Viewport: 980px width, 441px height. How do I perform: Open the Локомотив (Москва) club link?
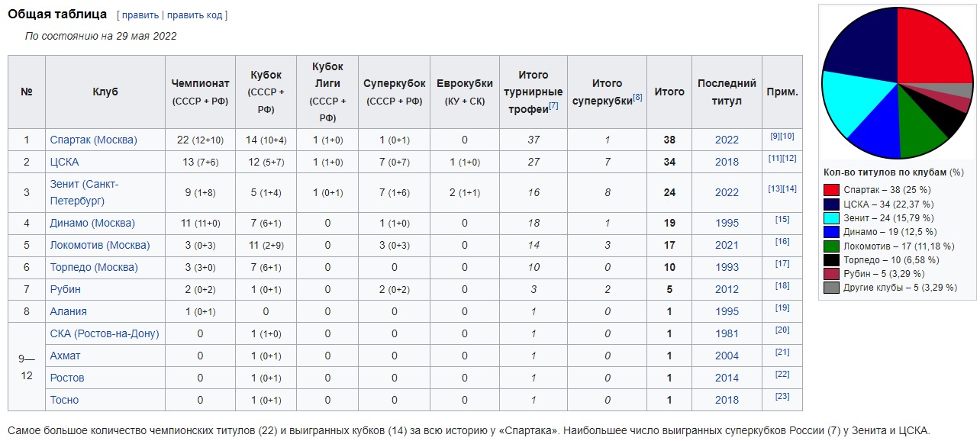click(100, 245)
